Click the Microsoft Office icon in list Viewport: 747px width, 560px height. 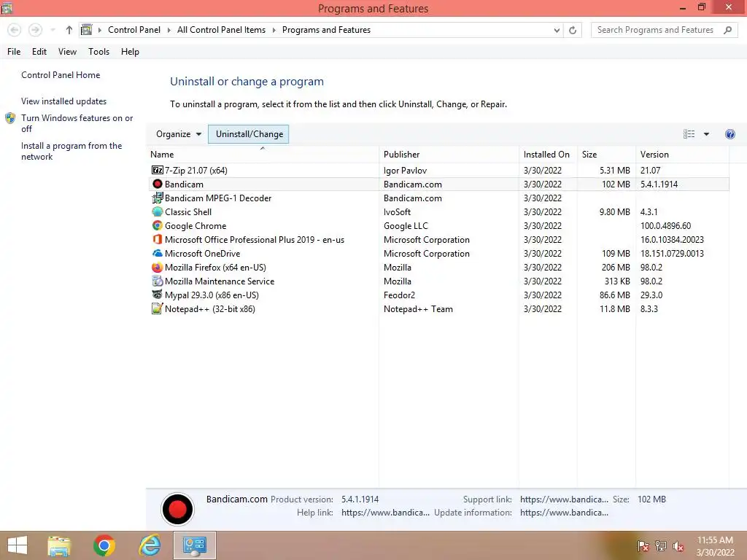pos(158,239)
